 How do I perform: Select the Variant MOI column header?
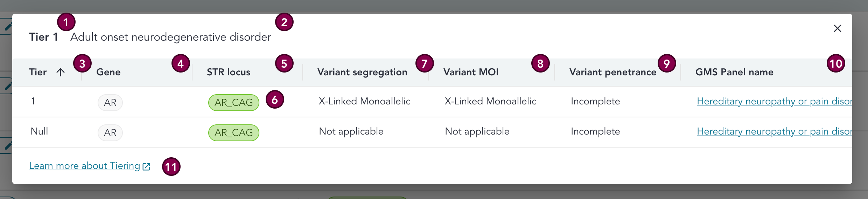[471, 72]
